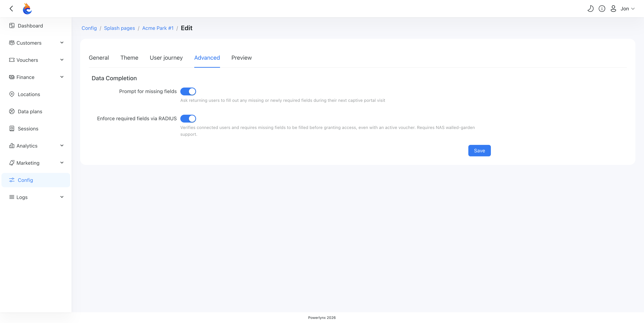The width and height of the screenshot is (644, 323).
Task: Open Data plans in the sidebar
Action: [x=36, y=112]
